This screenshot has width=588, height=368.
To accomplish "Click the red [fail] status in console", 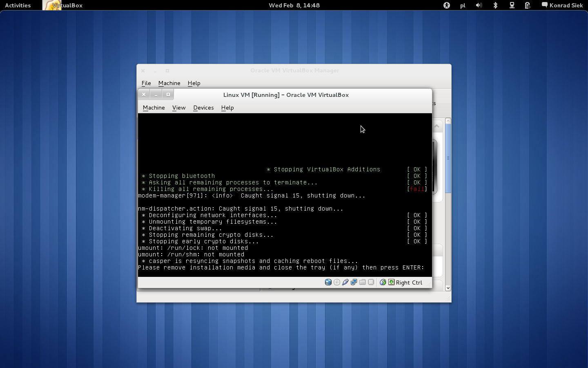I will click(x=417, y=189).
